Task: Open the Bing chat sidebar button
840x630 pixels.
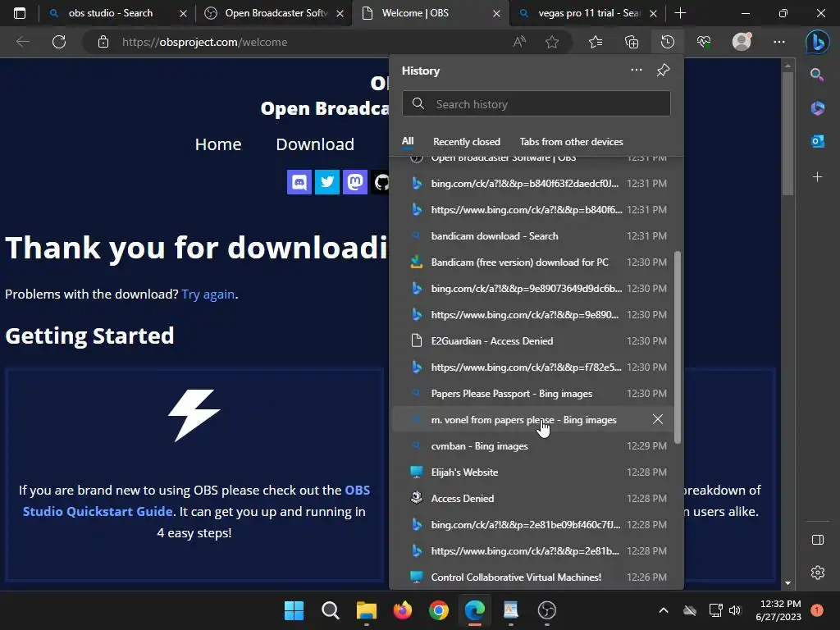Action: (818, 42)
